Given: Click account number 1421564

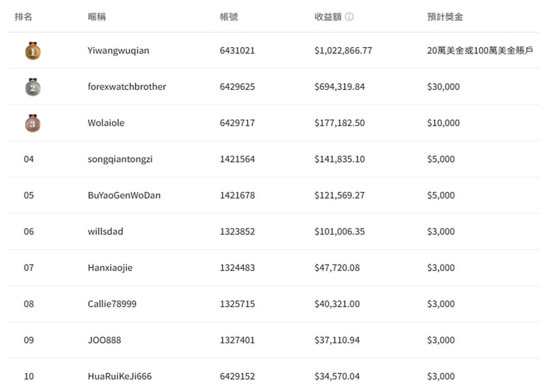Looking at the screenshot, I should click(x=237, y=159).
